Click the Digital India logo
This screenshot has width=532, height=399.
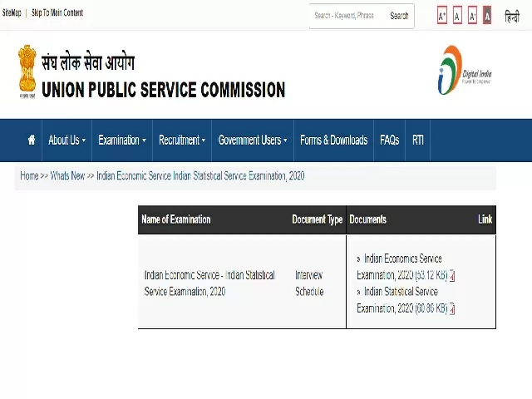pos(465,70)
